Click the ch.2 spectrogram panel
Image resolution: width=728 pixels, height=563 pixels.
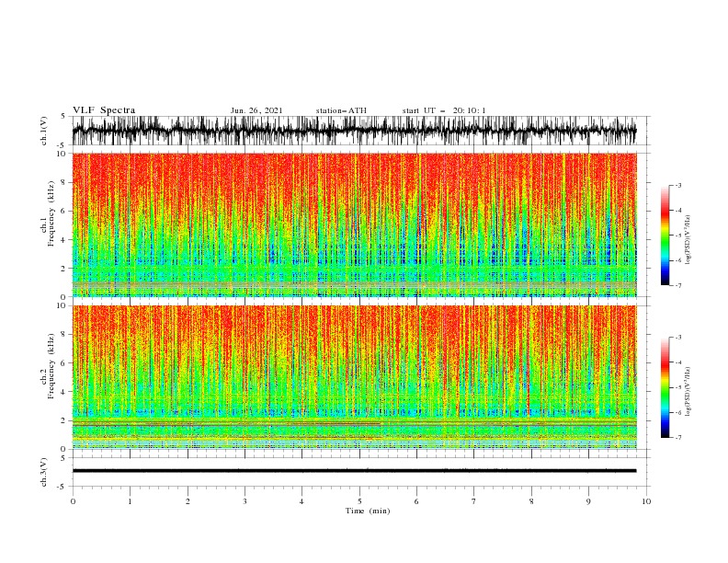point(354,377)
